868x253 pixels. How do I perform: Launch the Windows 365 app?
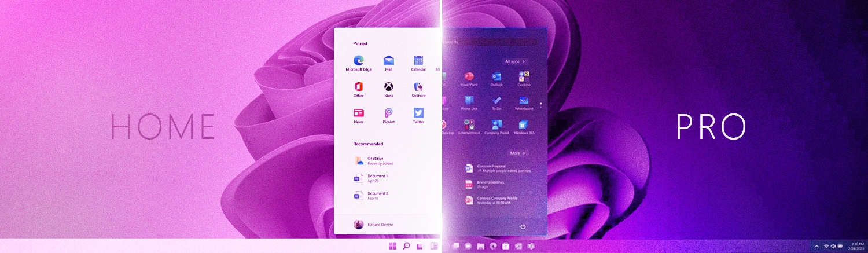(x=524, y=125)
